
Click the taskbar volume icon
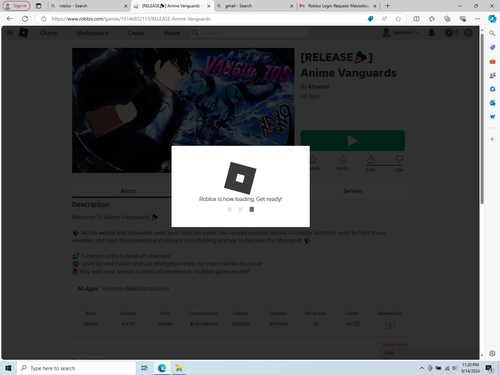point(455,368)
